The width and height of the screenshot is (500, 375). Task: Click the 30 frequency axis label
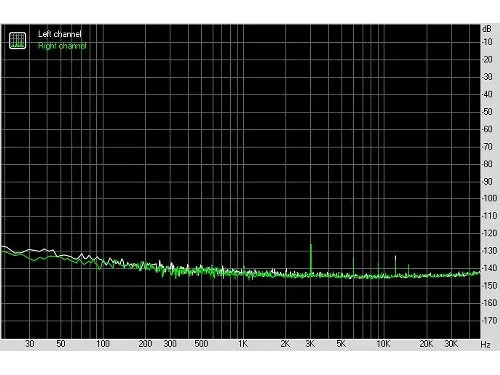click(30, 344)
